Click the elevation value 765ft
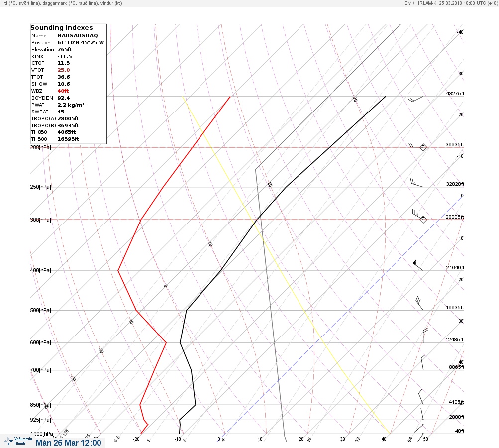 [x=65, y=50]
